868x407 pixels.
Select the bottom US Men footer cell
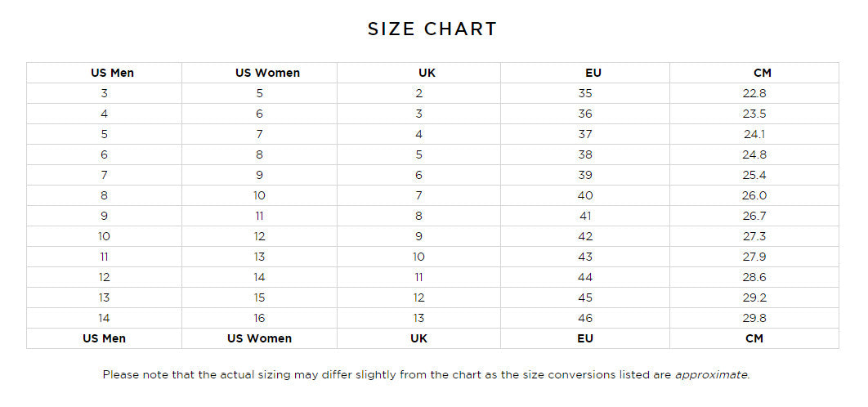coord(104,338)
